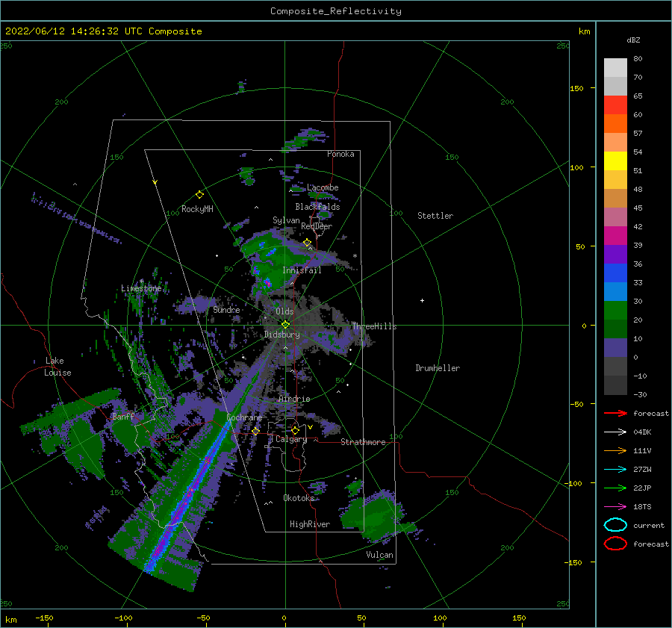Select the Banff label
Screen dimensions: 672x628
(x=123, y=416)
